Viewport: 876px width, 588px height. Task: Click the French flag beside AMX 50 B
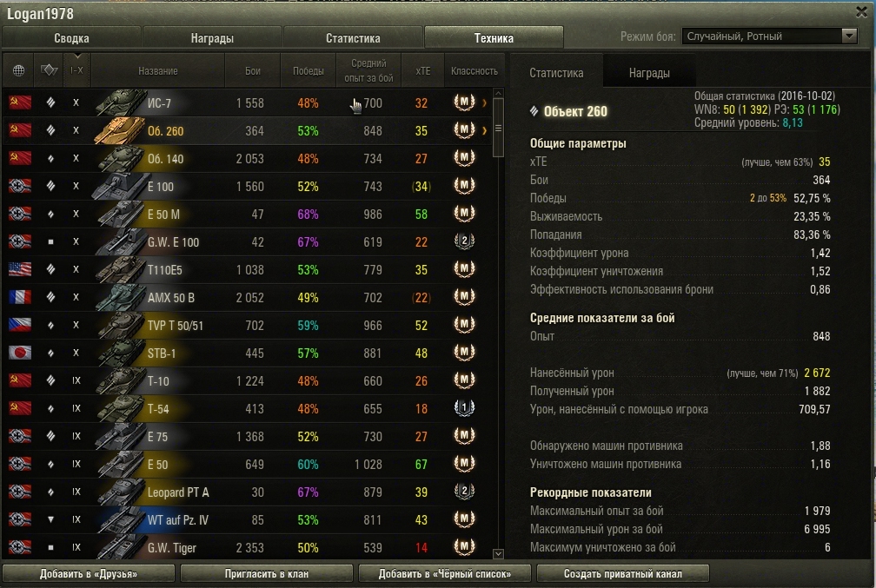20,297
